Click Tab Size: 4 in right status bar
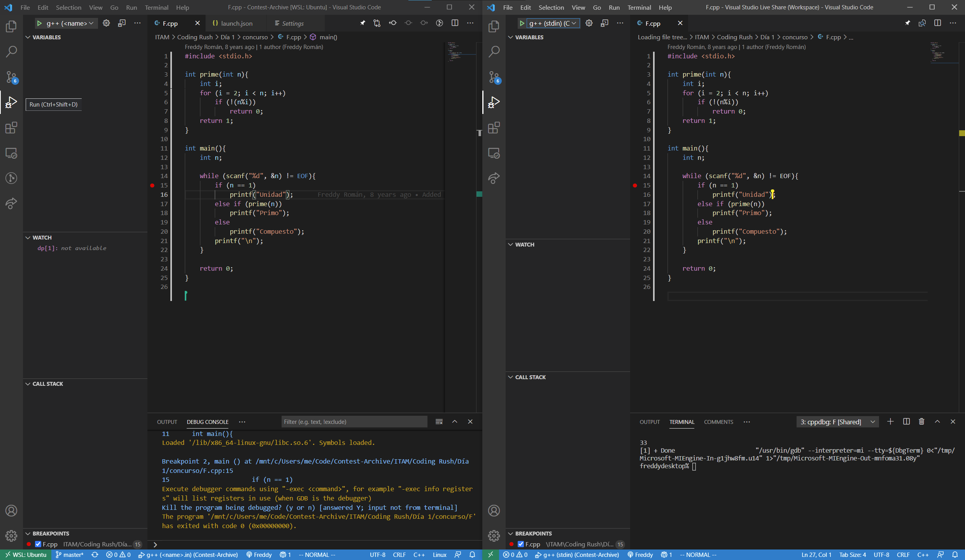 852,555
